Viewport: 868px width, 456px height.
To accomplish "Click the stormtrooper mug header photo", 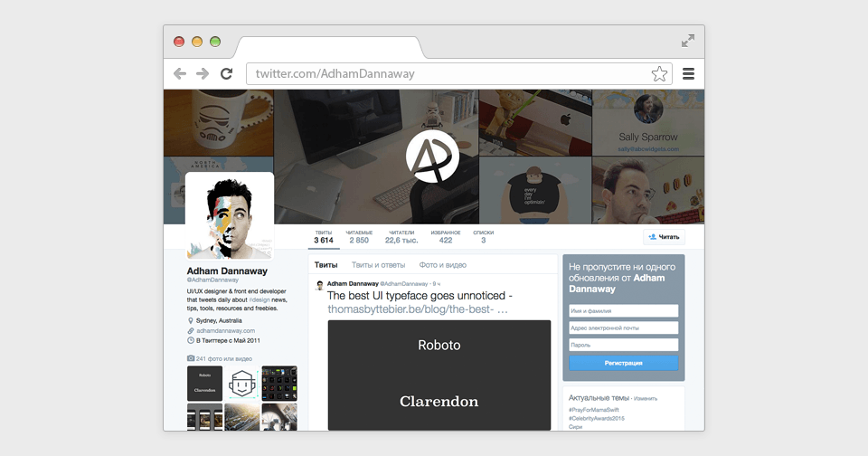I will click(218, 123).
